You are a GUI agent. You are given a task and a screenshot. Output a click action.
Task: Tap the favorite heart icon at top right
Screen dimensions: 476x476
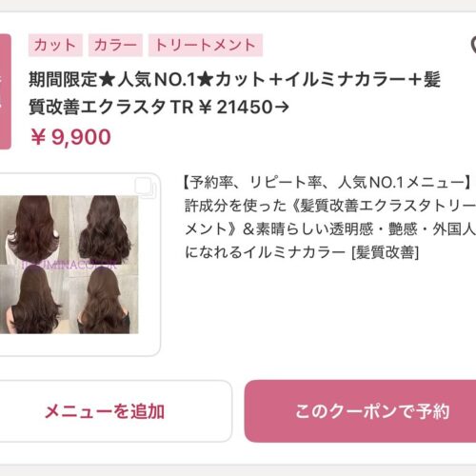473,45
